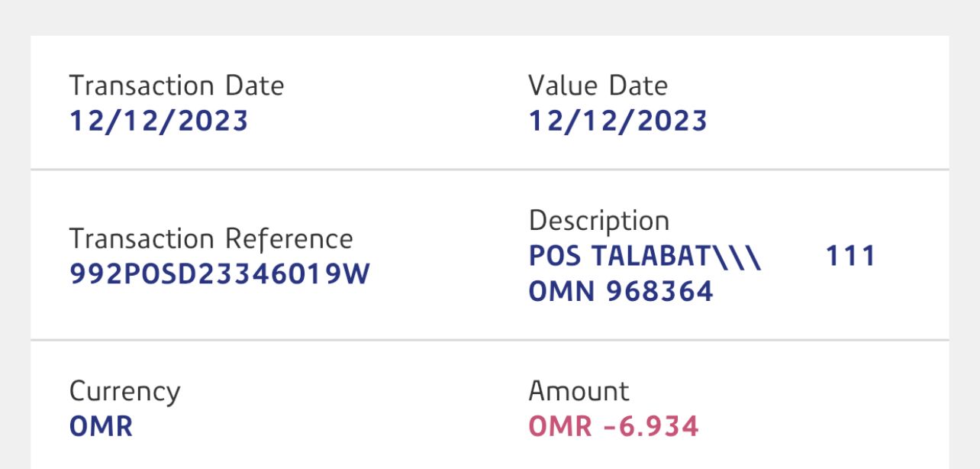The width and height of the screenshot is (980, 469).
Task: Select the 12/12/2023 value under Transaction Date
Action: click(159, 121)
